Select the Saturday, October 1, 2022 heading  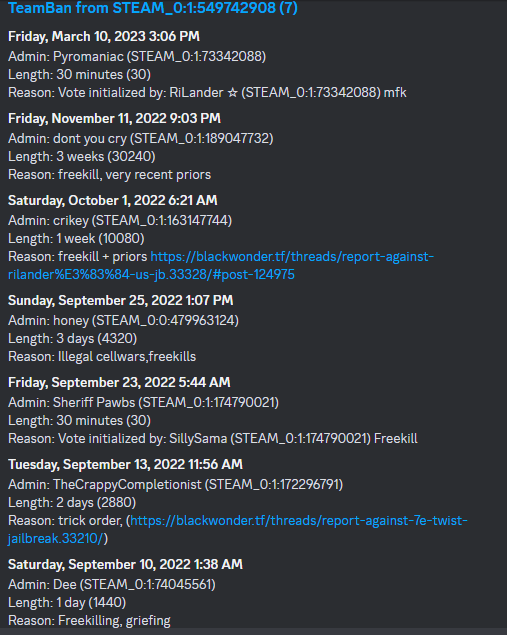(113, 200)
